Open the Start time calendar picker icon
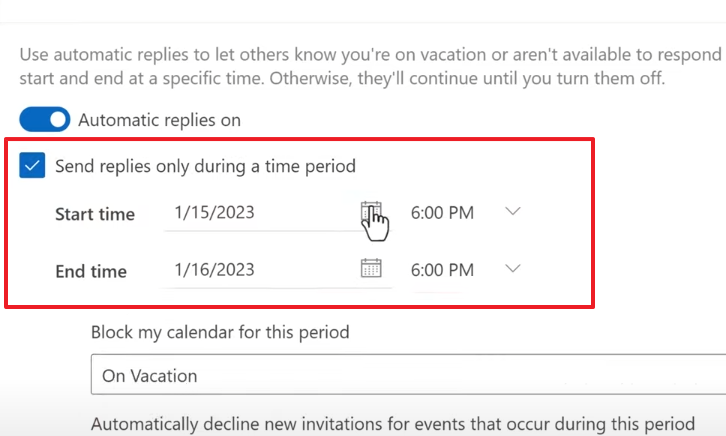This screenshot has width=726, height=436. click(371, 212)
